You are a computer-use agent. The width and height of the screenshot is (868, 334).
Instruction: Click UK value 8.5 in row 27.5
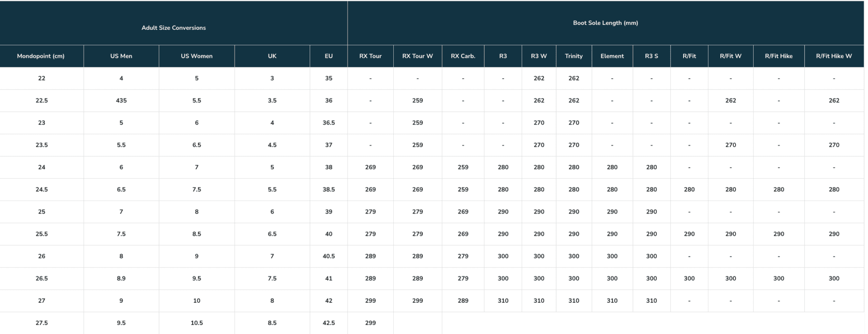[272, 323]
